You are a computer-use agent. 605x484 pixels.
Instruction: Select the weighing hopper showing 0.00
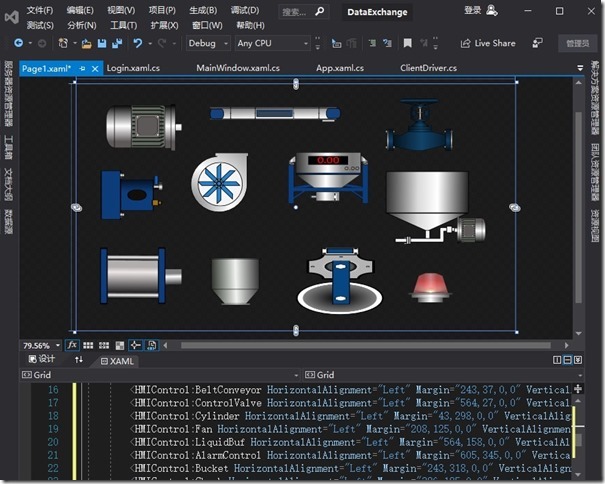point(328,177)
